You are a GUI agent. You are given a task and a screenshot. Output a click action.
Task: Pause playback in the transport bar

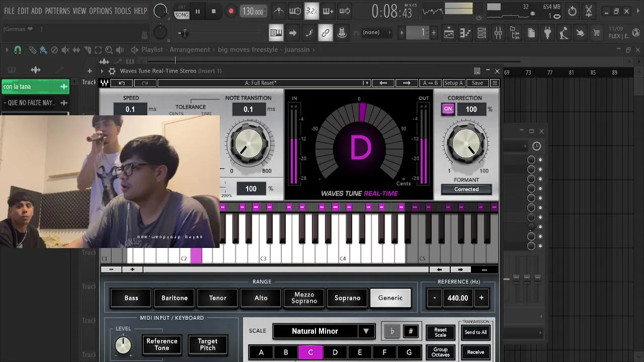[x=198, y=11]
